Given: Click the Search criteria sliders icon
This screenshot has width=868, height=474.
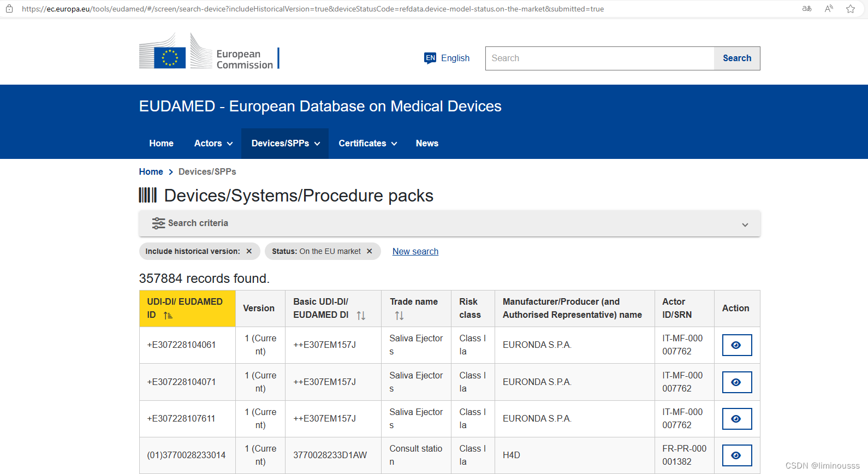Looking at the screenshot, I should (x=158, y=223).
